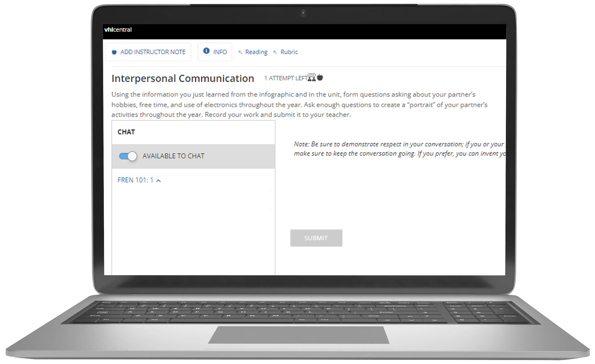Viewport: 595px width, 364px height.
Task: Disable the chat availability toggle
Action: click(x=128, y=155)
